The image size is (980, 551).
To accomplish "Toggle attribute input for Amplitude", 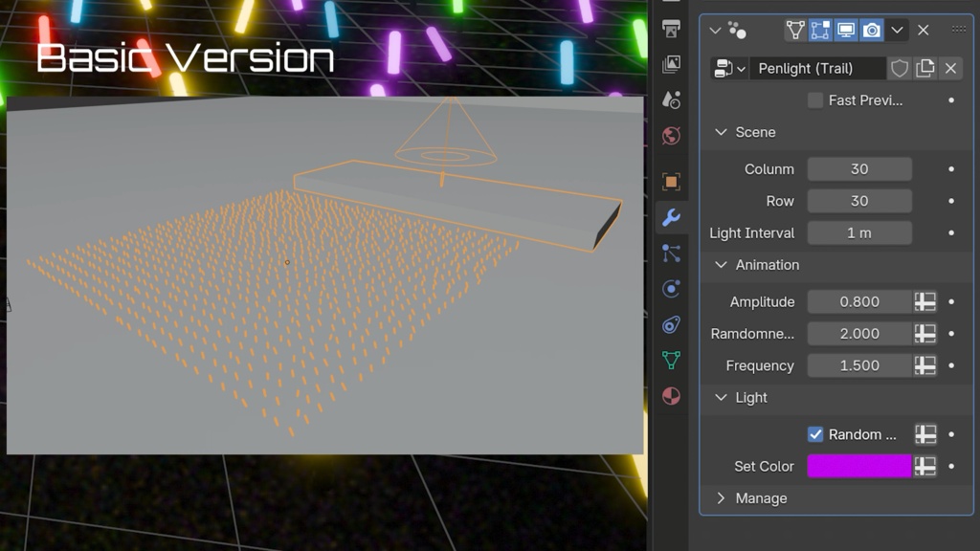I will point(925,301).
